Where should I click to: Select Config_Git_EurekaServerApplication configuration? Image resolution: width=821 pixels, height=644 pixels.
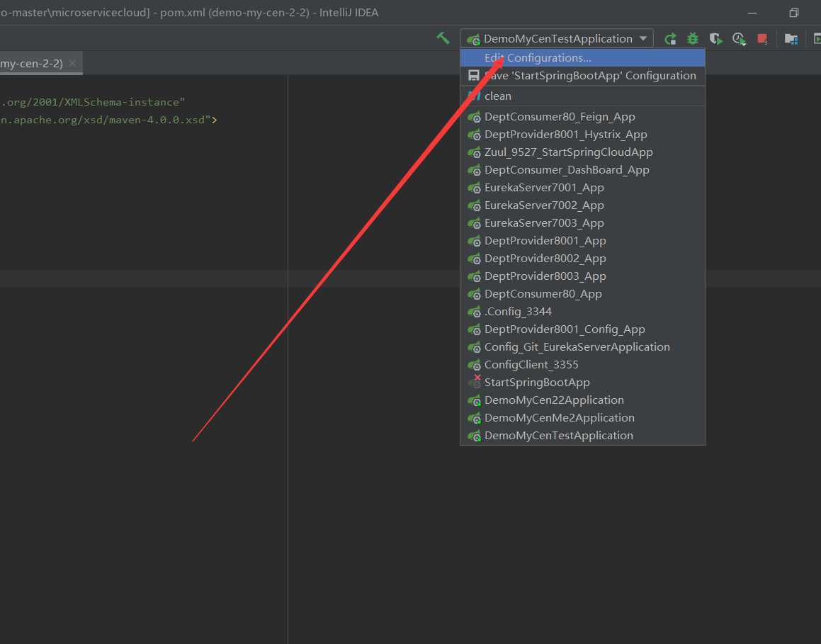[582, 347]
